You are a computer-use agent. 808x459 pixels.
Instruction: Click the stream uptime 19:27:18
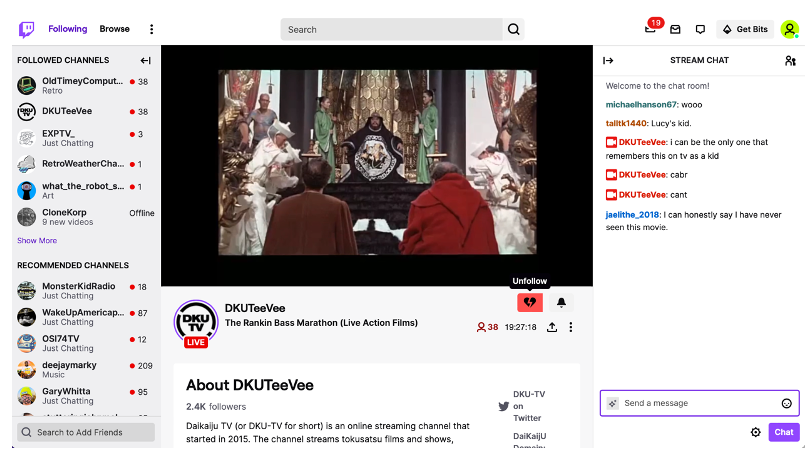coord(520,327)
